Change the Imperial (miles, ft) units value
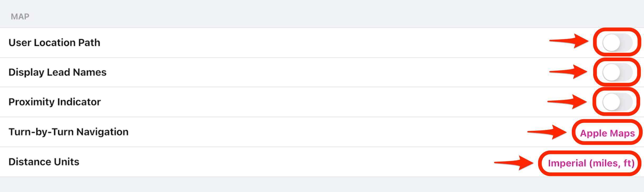The width and height of the screenshot is (644, 192). click(591, 163)
